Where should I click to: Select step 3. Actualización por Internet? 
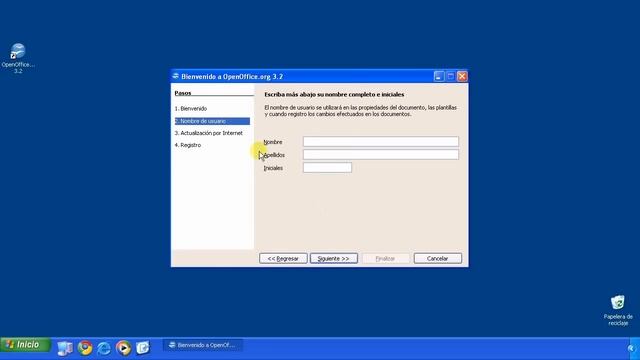[209, 133]
